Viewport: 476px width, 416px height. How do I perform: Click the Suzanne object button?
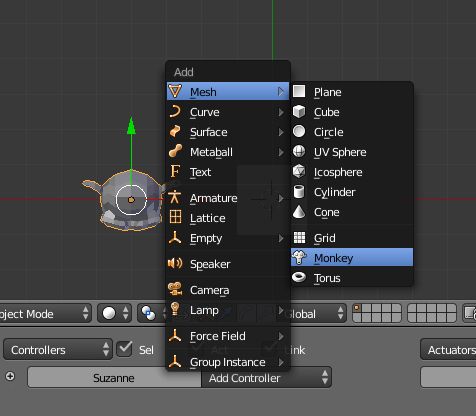[x=114, y=378]
